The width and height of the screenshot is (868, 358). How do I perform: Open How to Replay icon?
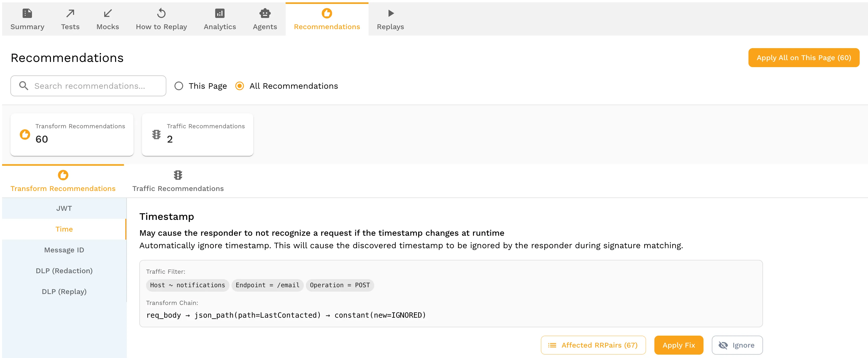(161, 13)
